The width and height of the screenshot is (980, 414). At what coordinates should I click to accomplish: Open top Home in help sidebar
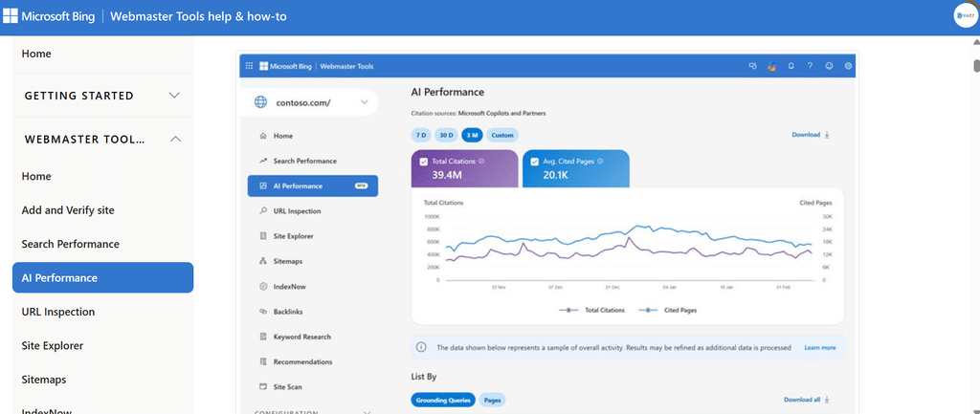36,54
